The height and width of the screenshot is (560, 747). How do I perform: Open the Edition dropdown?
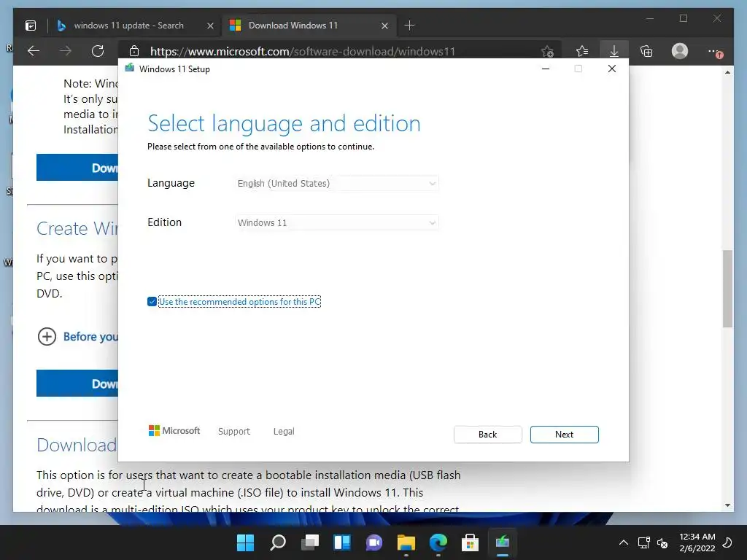click(337, 222)
